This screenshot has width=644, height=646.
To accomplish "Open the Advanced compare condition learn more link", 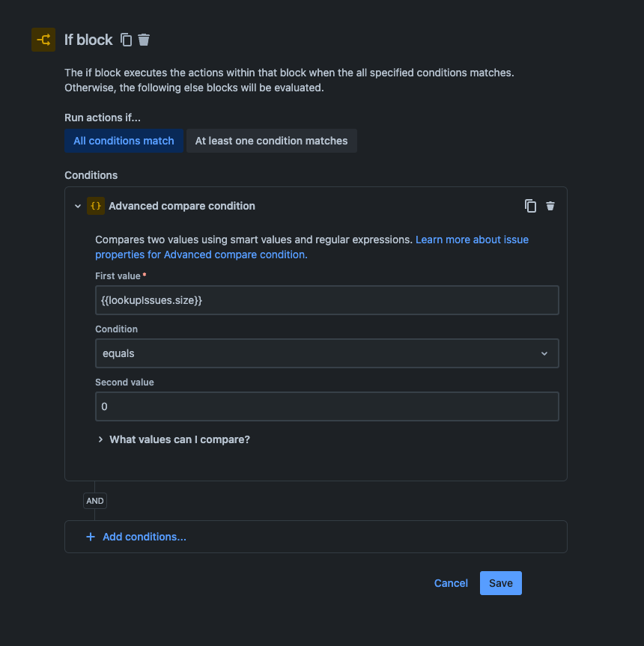I will [x=473, y=240].
